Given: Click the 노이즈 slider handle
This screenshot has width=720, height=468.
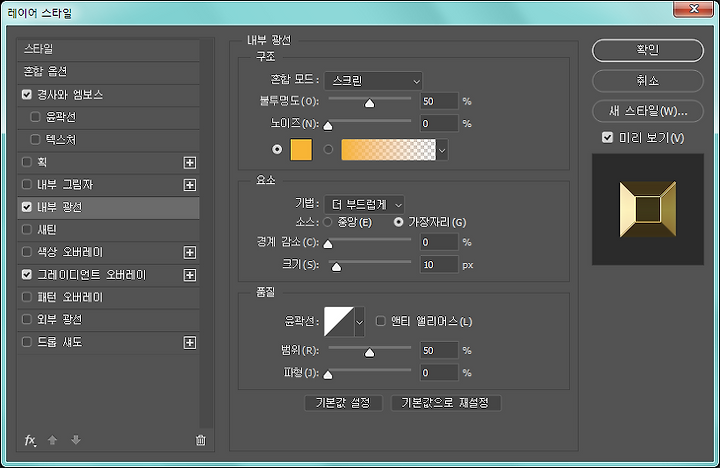Looking at the screenshot, I should (328, 125).
